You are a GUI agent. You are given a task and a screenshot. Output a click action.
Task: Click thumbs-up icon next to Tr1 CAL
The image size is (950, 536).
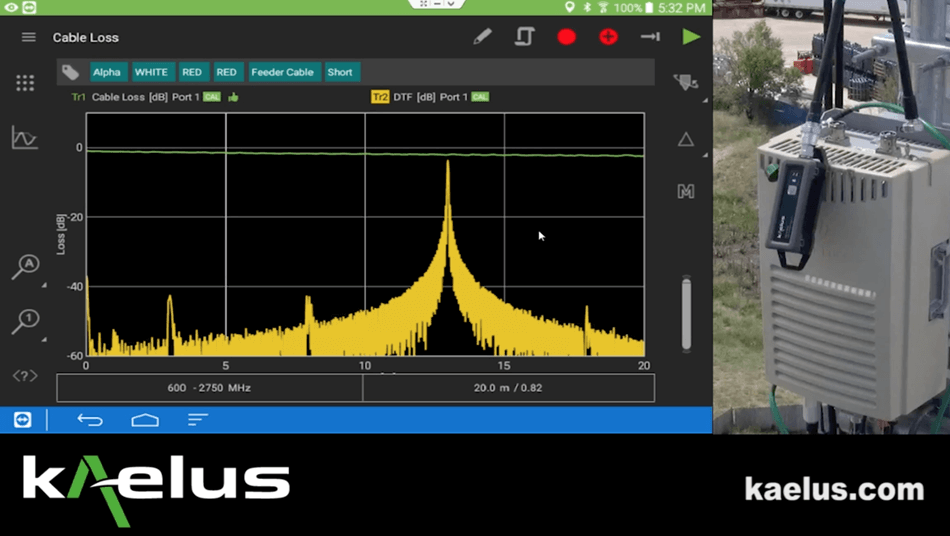(233, 97)
